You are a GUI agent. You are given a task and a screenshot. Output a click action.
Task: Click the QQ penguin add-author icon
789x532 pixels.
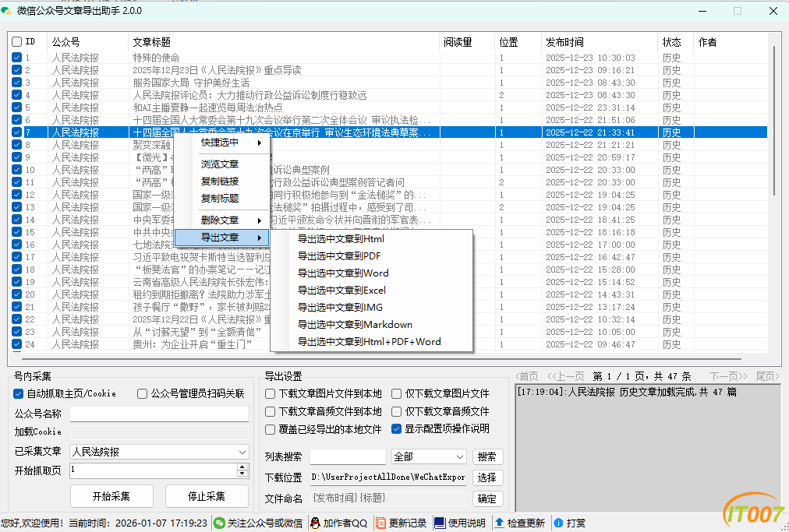pyautogui.click(x=316, y=523)
